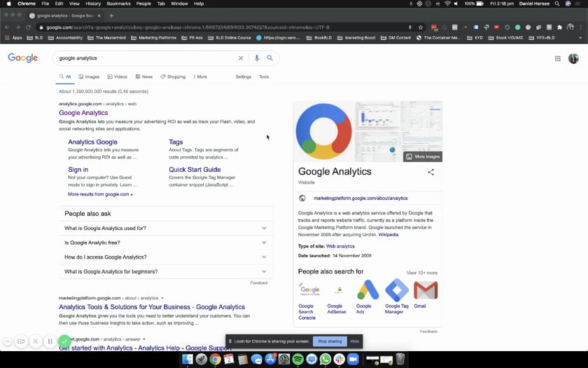Open the Chrome three-dot menu

coord(581,27)
